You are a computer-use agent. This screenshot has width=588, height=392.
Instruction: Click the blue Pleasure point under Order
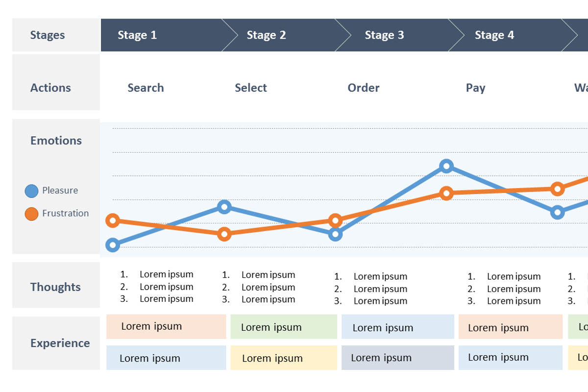pyautogui.click(x=335, y=234)
